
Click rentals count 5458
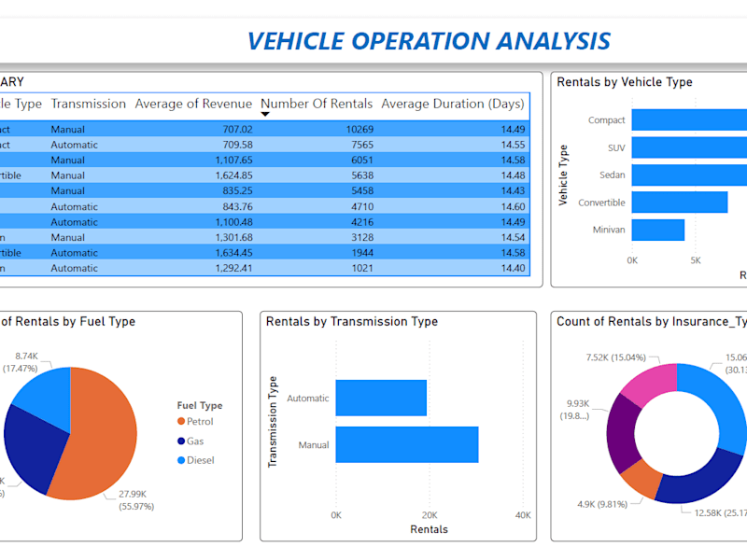point(362,190)
